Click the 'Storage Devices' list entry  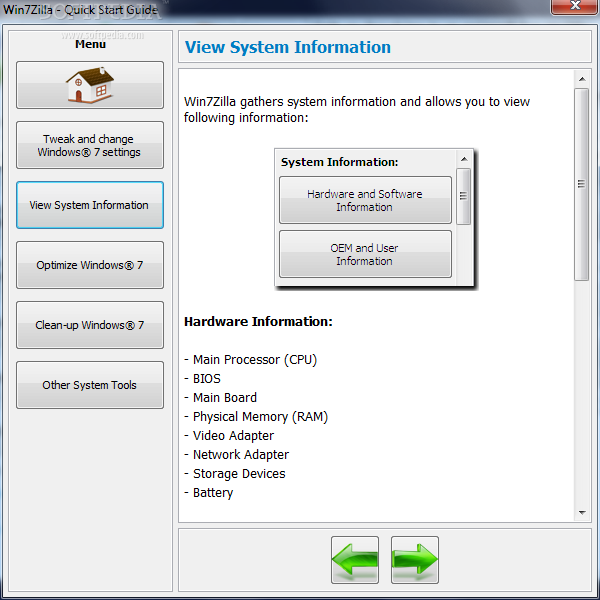coord(239,474)
